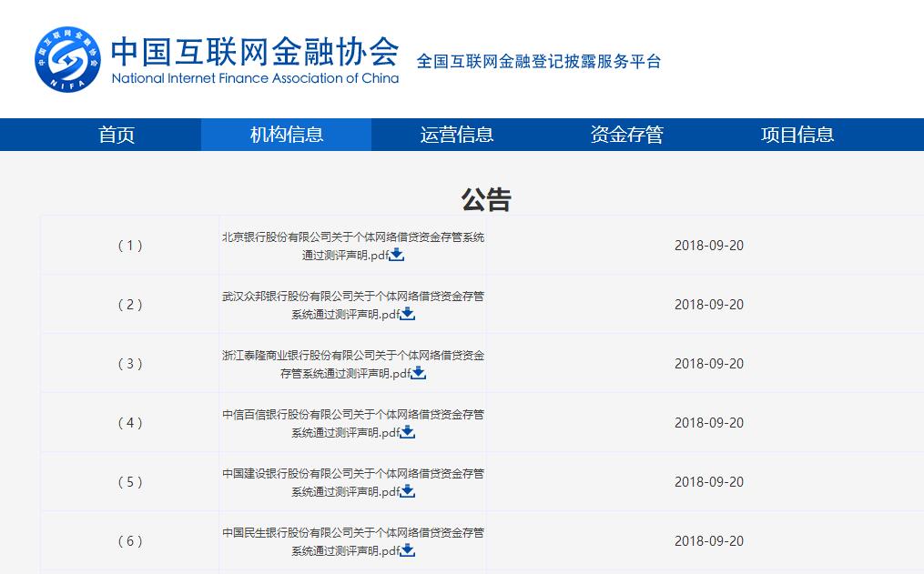Click the 2018-09-20 date in 浙江泰隆商业银行 row
Image resolution: width=924 pixels, height=574 pixels.
coord(709,364)
